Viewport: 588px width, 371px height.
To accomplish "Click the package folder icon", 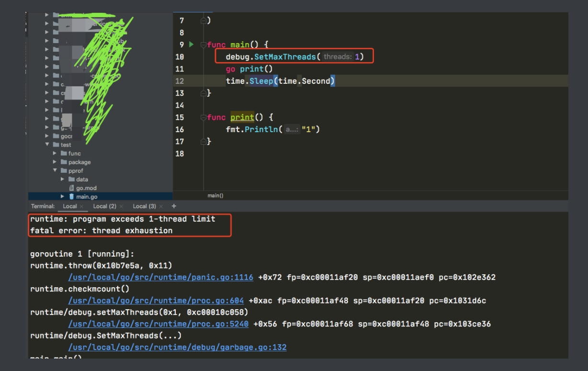I will pos(64,162).
